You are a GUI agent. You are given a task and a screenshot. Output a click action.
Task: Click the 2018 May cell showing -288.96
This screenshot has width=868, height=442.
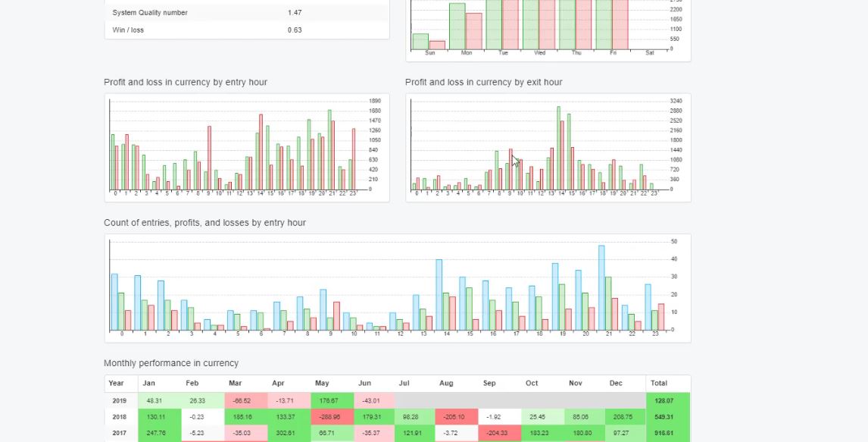pos(330,417)
